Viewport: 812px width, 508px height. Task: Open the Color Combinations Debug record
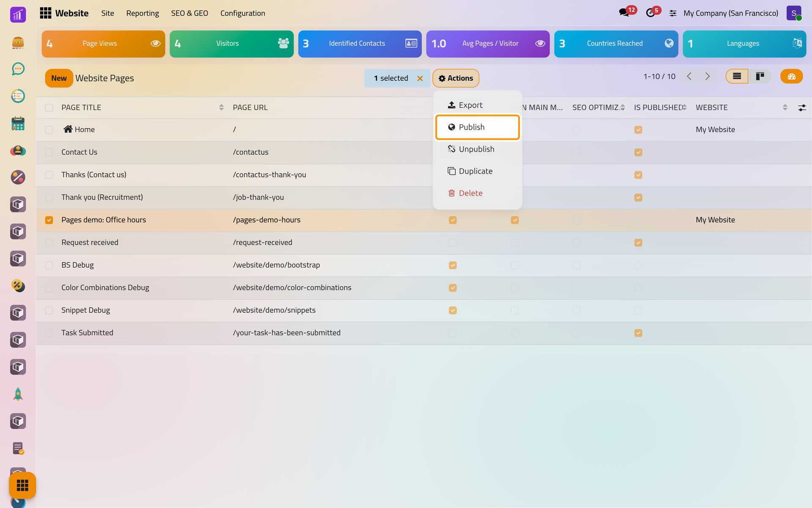point(105,287)
